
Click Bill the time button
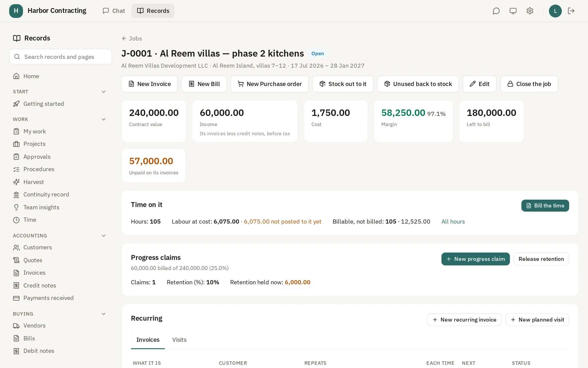(x=545, y=206)
